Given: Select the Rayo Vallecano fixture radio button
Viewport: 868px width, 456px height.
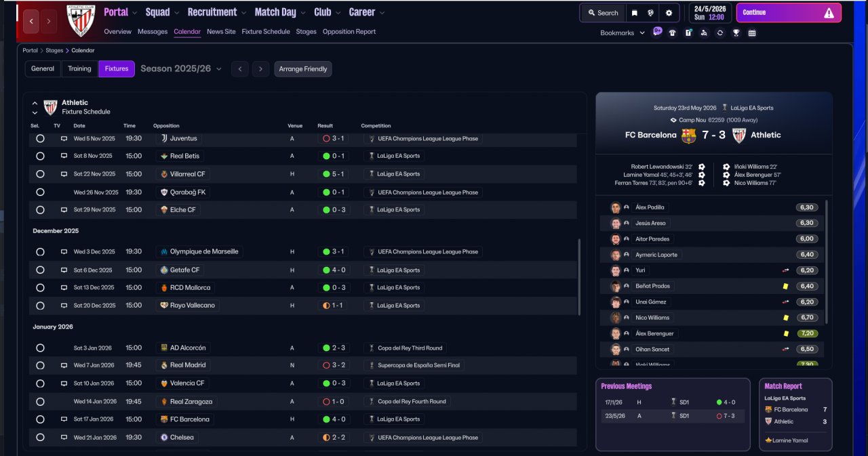Looking at the screenshot, I should click(40, 306).
